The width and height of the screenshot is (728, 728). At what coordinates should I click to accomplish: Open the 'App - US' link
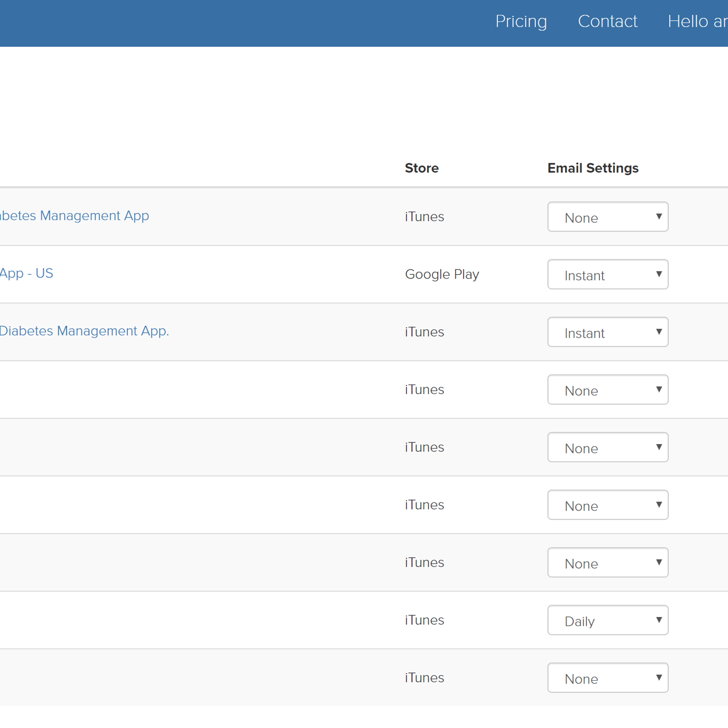tap(26, 273)
